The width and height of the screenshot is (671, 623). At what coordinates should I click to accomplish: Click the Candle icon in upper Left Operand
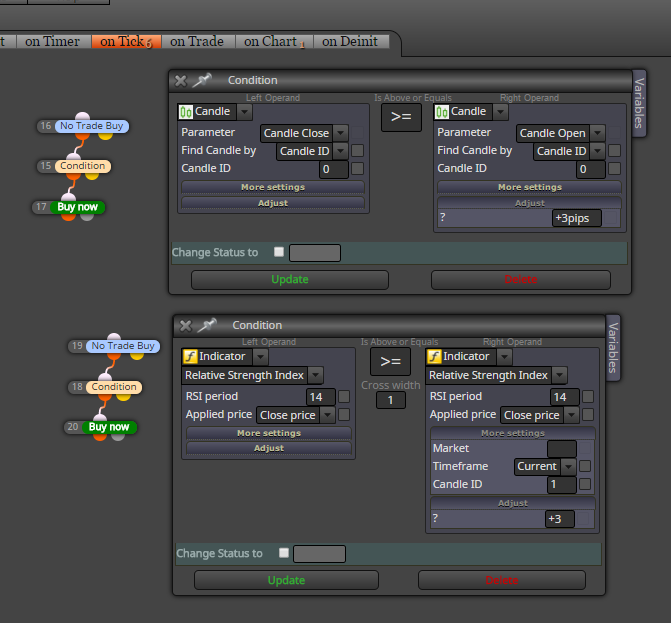[186, 112]
